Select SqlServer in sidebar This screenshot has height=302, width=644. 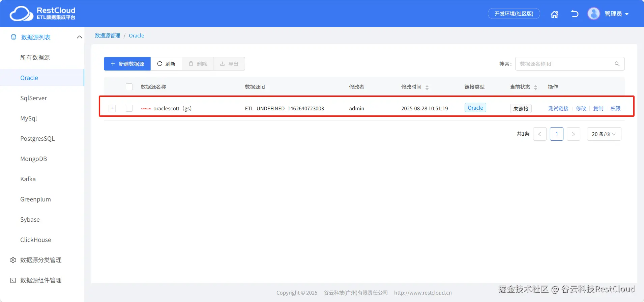[33, 98]
